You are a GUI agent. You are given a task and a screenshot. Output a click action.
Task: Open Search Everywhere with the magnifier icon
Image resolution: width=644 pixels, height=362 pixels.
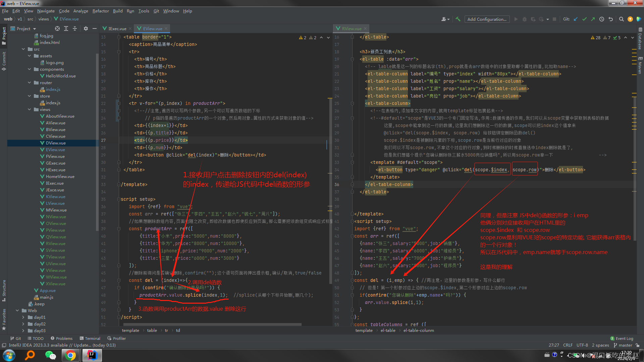[621, 19]
